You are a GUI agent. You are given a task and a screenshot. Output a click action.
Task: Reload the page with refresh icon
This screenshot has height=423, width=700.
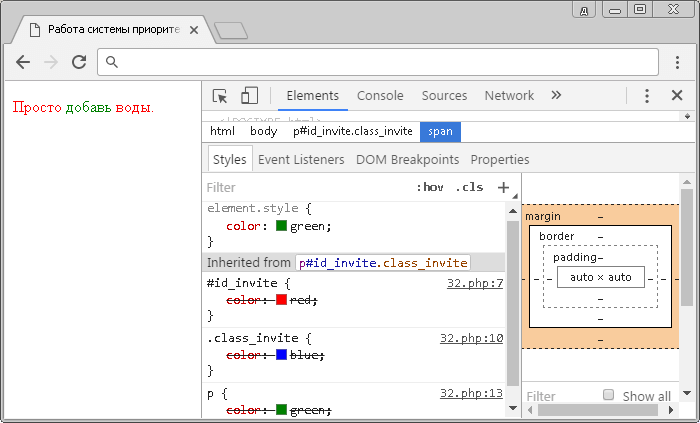(x=79, y=62)
